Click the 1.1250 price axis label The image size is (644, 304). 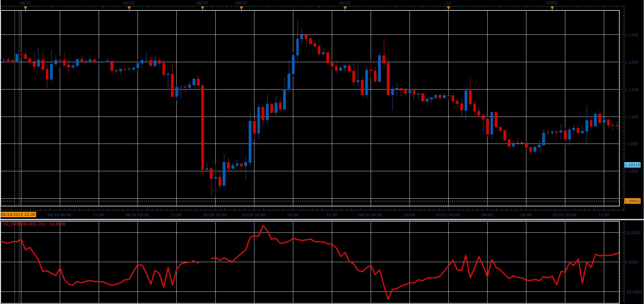pyautogui.click(x=631, y=35)
